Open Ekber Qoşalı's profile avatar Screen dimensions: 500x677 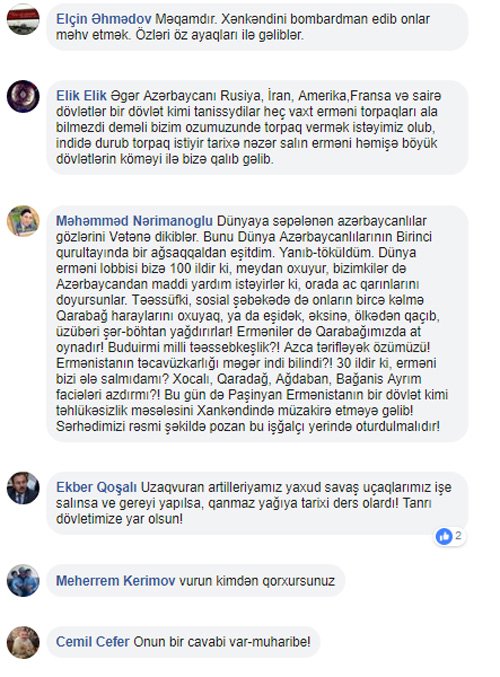(x=23, y=488)
